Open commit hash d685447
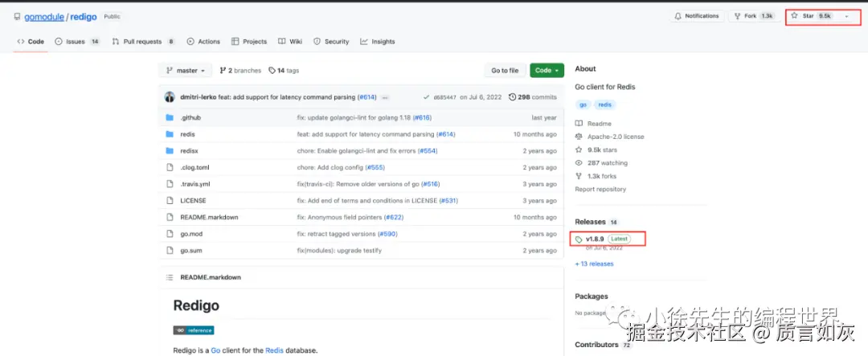This screenshot has width=868, height=356. 444,97
